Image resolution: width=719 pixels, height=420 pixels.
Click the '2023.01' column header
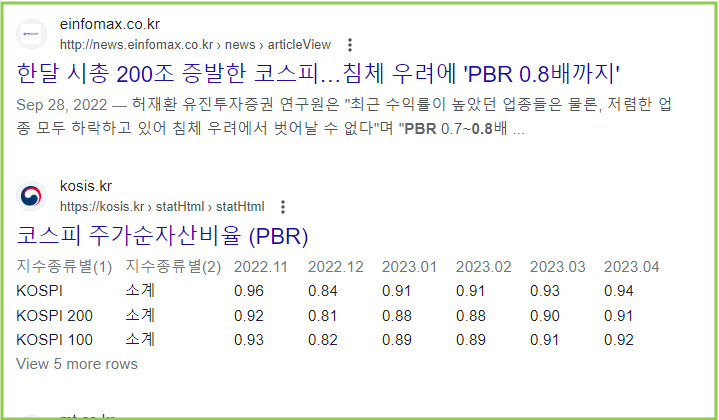[x=409, y=267]
